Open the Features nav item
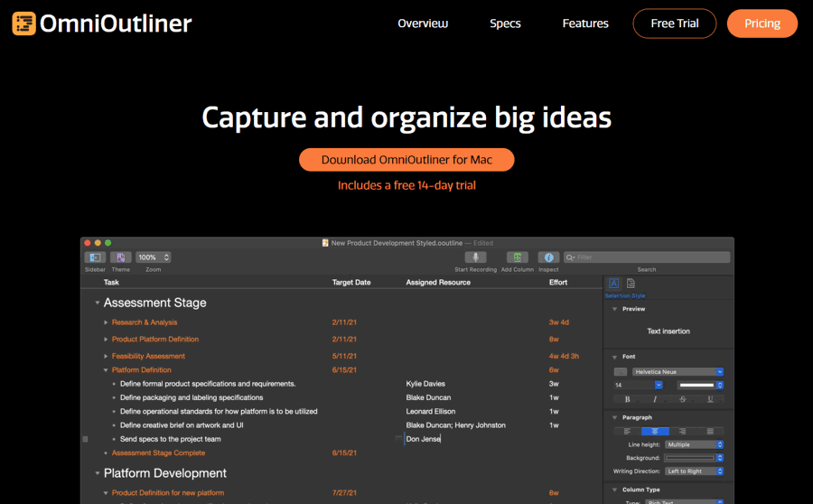This screenshot has width=813, height=504. point(585,23)
